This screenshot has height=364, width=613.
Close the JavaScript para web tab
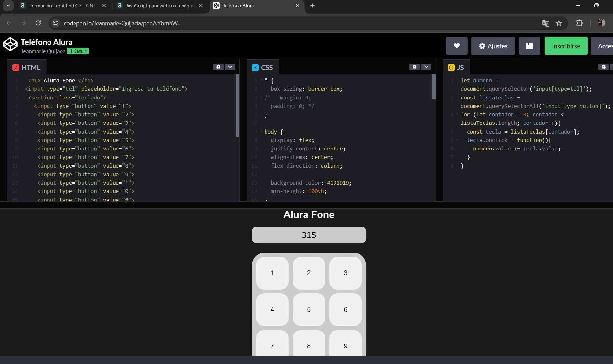pyautogui.click(x=201, y=6)
